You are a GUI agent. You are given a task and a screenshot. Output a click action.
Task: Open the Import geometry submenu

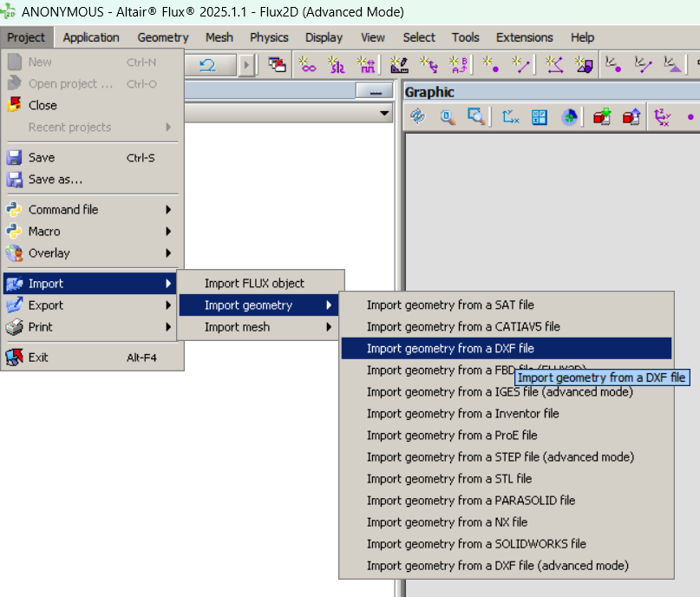click(x=259, y=305)
